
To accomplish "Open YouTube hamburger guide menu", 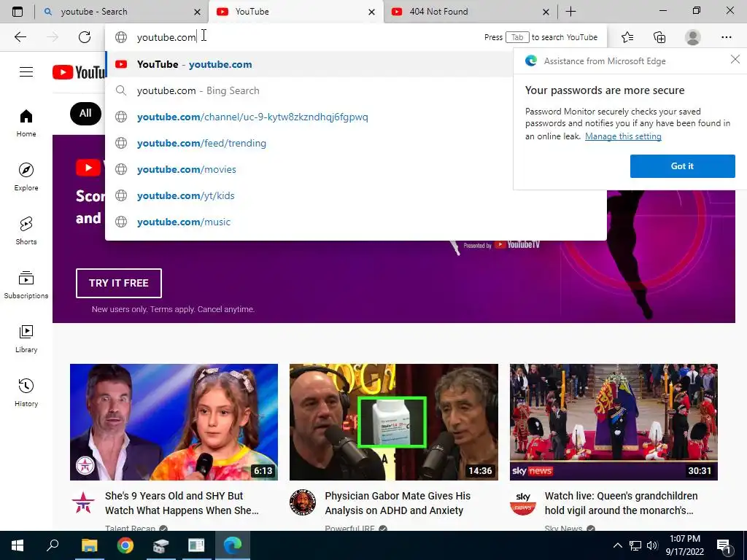I will (26, 72).
